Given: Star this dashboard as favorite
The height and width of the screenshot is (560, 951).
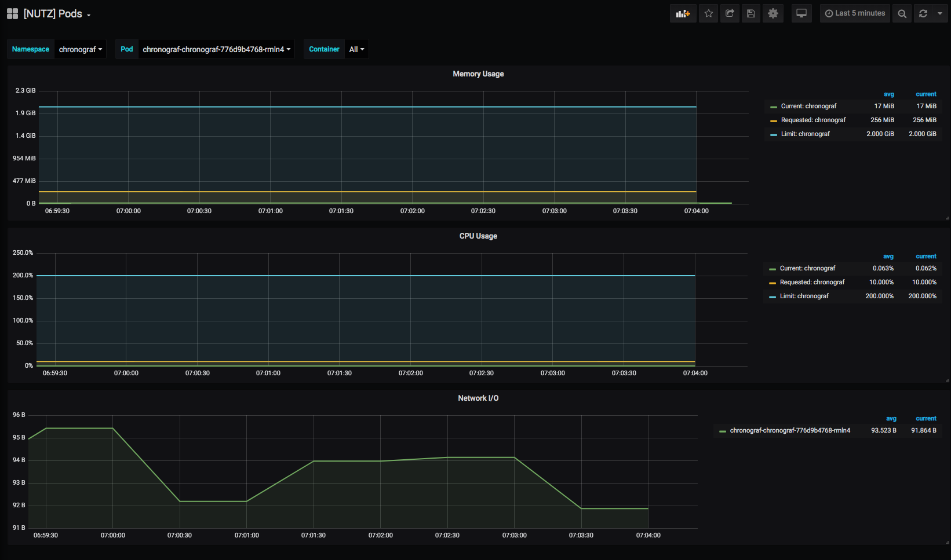Looking at the screenshot, I should point(708,13).
